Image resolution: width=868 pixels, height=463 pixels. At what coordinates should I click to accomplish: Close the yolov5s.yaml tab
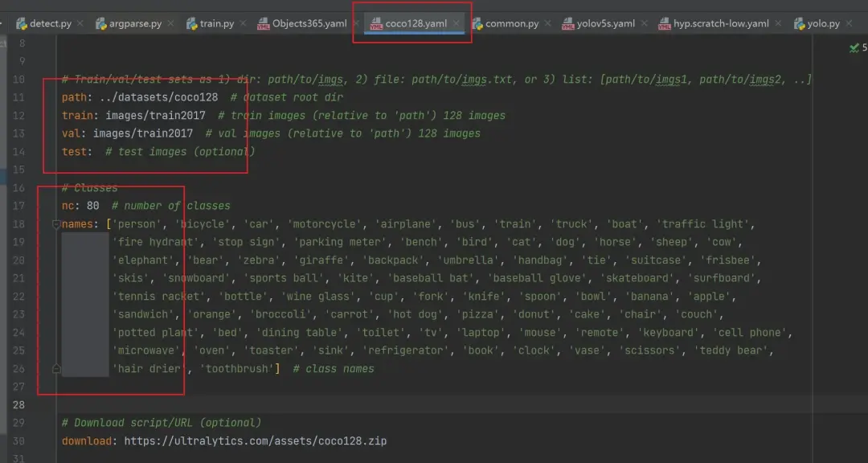tap(644, 23)
